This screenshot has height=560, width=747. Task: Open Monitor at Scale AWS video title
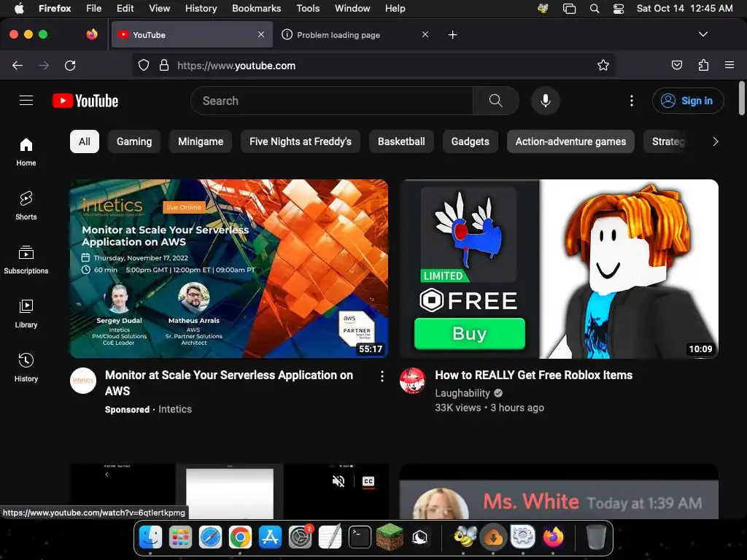(229, 383)
